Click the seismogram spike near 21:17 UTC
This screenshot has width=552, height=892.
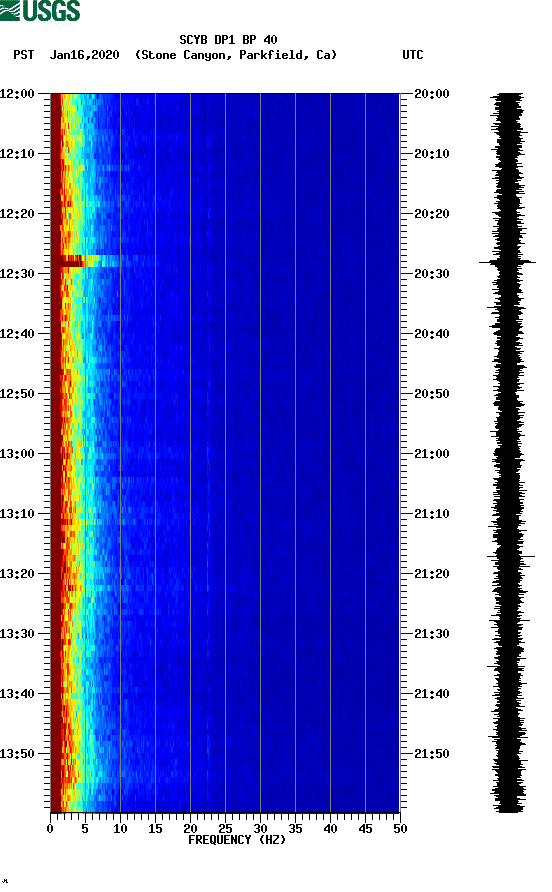click(x=510, y=556)
